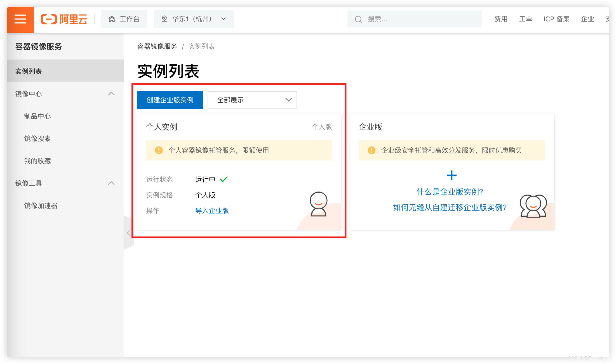The width and height of the screenshot is (616, 364).
Task: Click the blue plus icon in 企业版 card
Action: click(x=452, y=175)
